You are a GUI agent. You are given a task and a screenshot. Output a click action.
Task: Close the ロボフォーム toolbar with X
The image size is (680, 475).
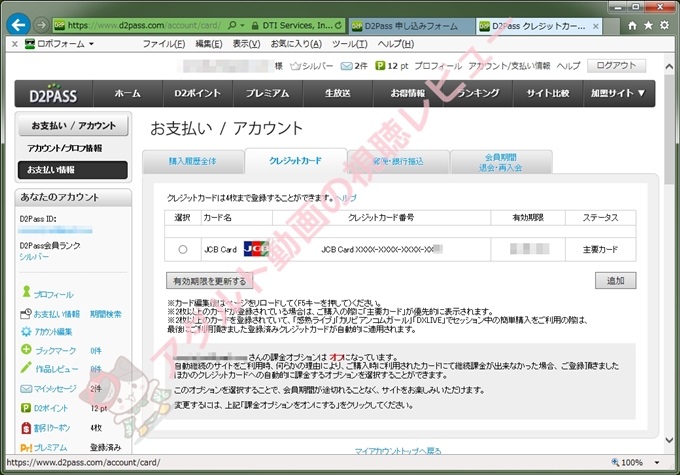tap(14, 44)
